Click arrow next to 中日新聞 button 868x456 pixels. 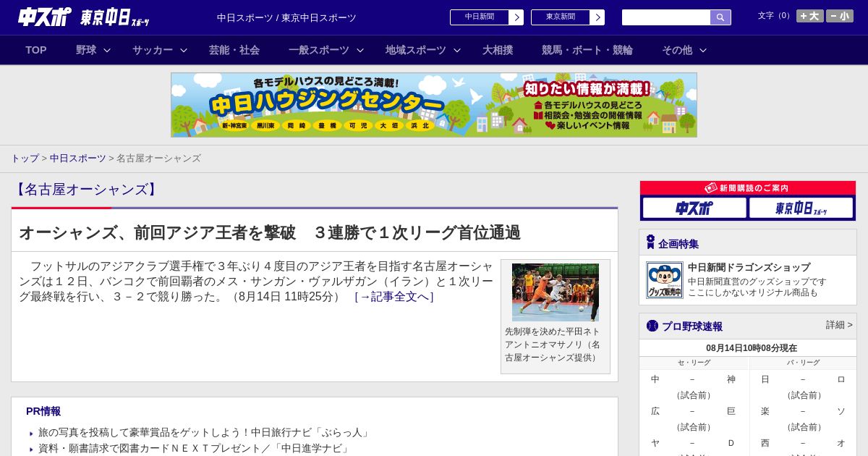(x=516, y=17)
